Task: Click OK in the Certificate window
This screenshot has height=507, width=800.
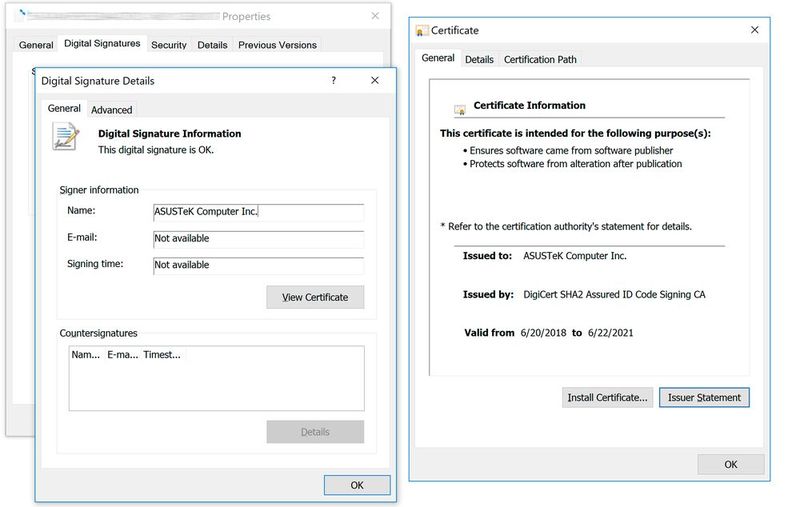Action: [731, 464]
